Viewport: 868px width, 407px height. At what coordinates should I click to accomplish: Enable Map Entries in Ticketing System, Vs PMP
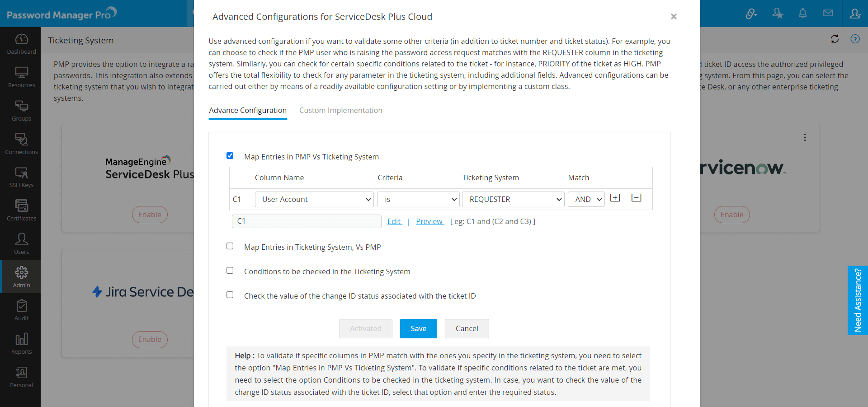(230, 246)
